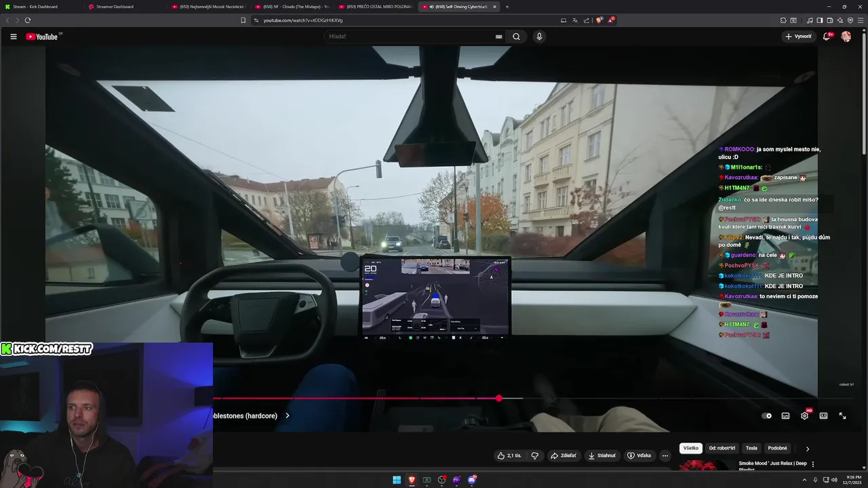This screenshot has height=488, width=868.
Task: Enter fullscreen mode in the player
Action: pos(842,415)
